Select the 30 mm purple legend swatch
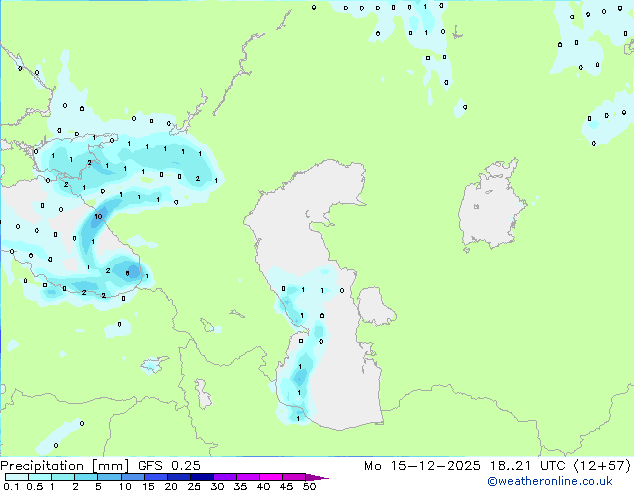 (224, 477)
